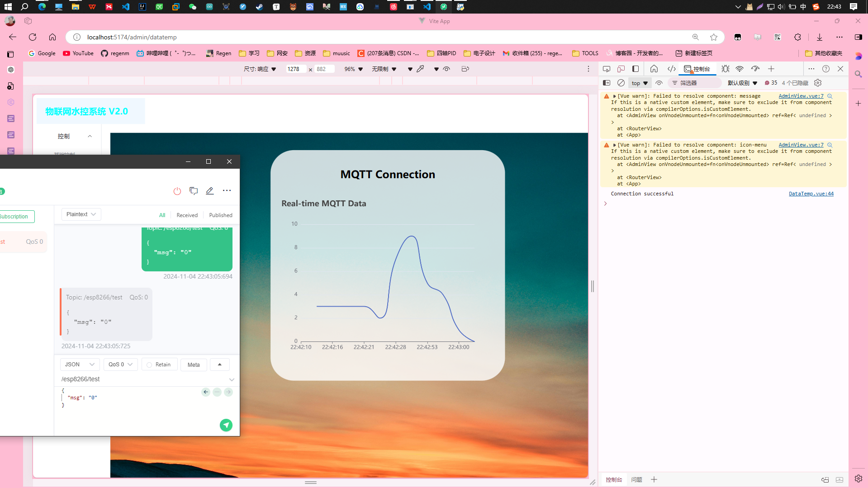Screen dimensions: 868x488
Task: Open the 96% zoom dropdown
Action: pyautogui.click(x=353, y=69)
